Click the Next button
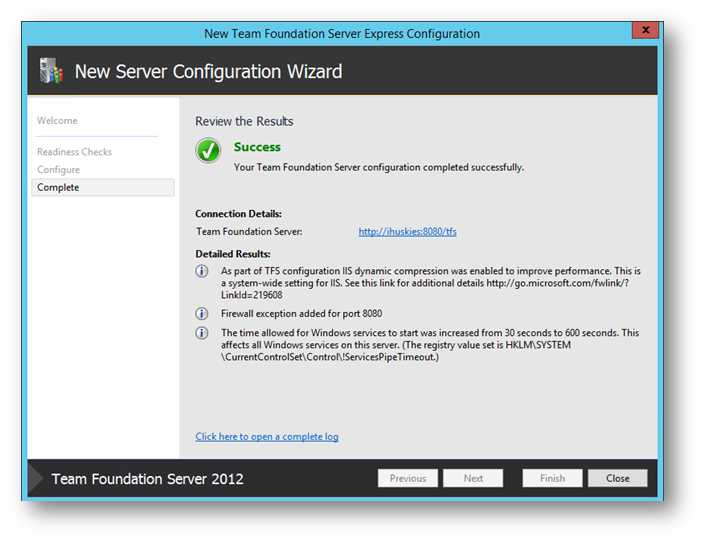This screenshot has width=706, height=543. pos(473,478)
